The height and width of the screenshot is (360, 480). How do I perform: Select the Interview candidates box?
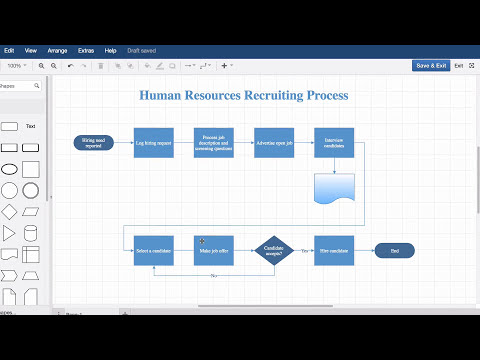(334, 143)
